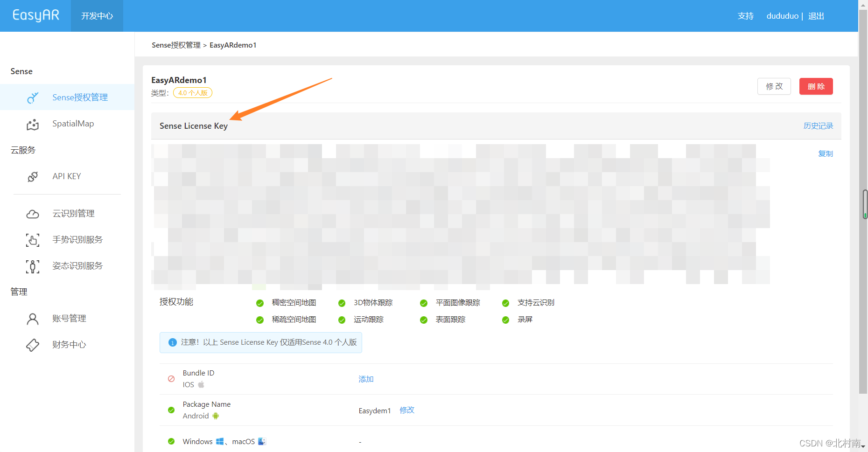Click the green check beside 稀疏空间地图

(x=260, y=320)
